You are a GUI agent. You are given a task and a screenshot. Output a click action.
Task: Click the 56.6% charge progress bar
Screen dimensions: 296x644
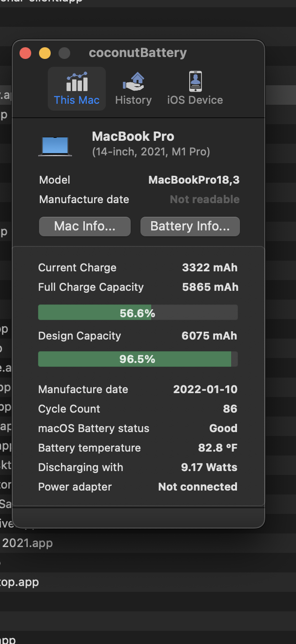coord(138,313)
